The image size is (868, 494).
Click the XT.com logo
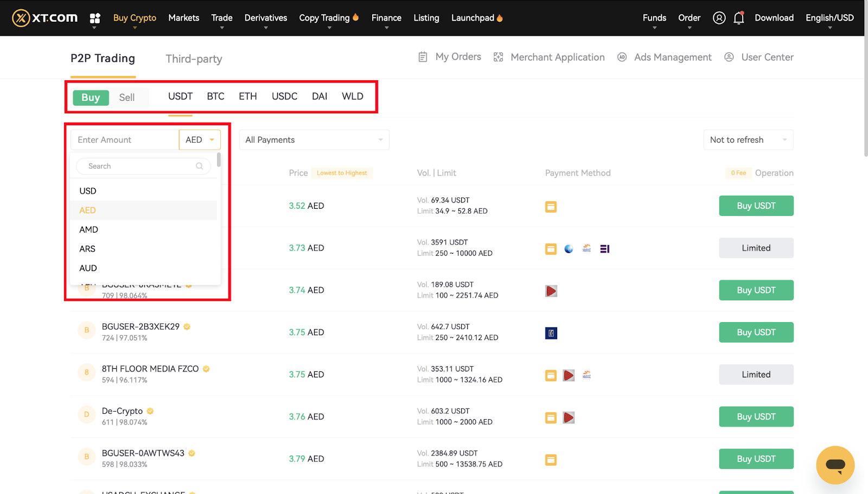[44, 18]
